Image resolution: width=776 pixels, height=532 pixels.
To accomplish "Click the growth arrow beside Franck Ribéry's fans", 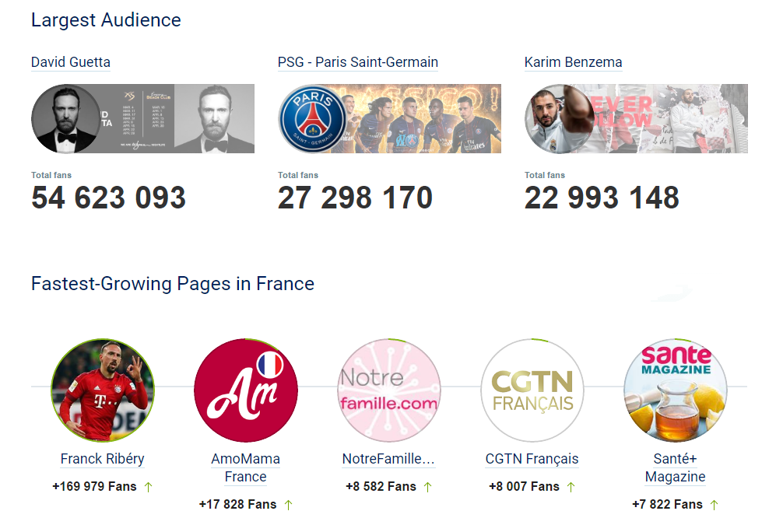I will click(149, 486).
